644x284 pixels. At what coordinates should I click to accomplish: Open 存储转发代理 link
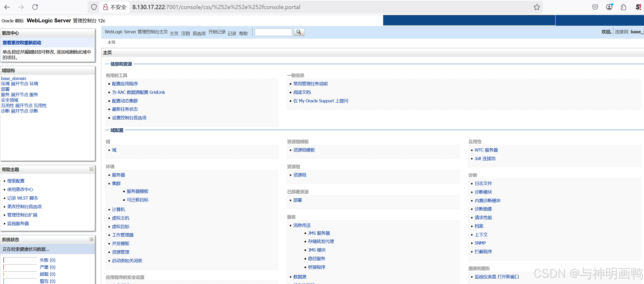click(321, 241)
